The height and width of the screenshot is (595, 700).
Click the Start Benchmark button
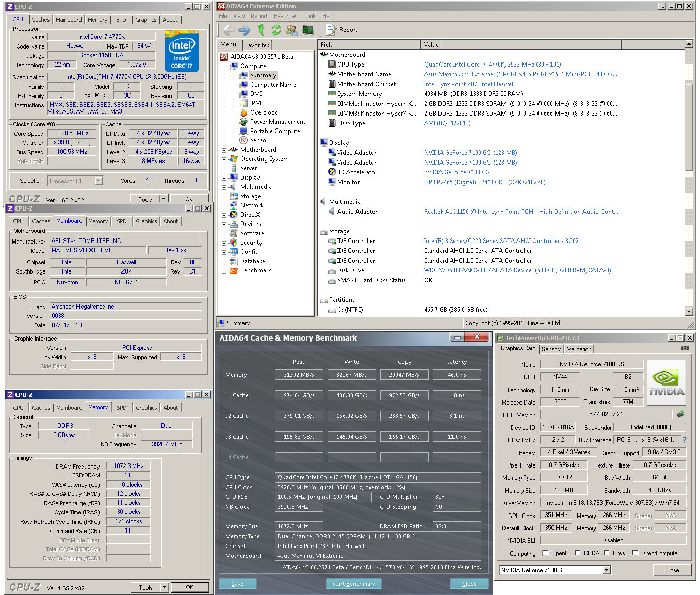click(353, 584)
